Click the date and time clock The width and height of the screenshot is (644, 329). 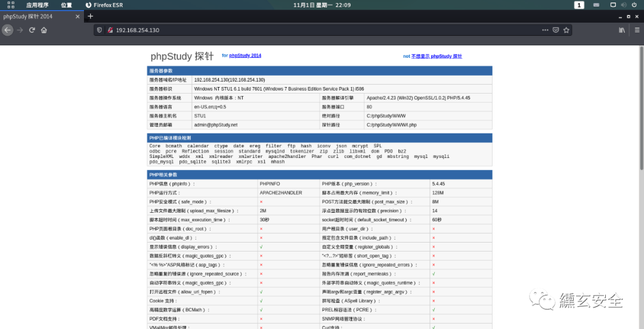pyautogui.click(x=322, y=5)
